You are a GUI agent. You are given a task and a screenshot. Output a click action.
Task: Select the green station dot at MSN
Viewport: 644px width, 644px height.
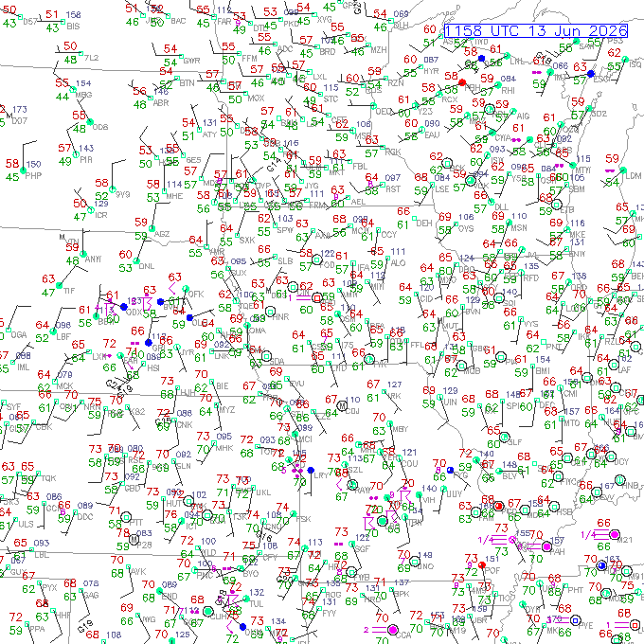tap(509, 223)
